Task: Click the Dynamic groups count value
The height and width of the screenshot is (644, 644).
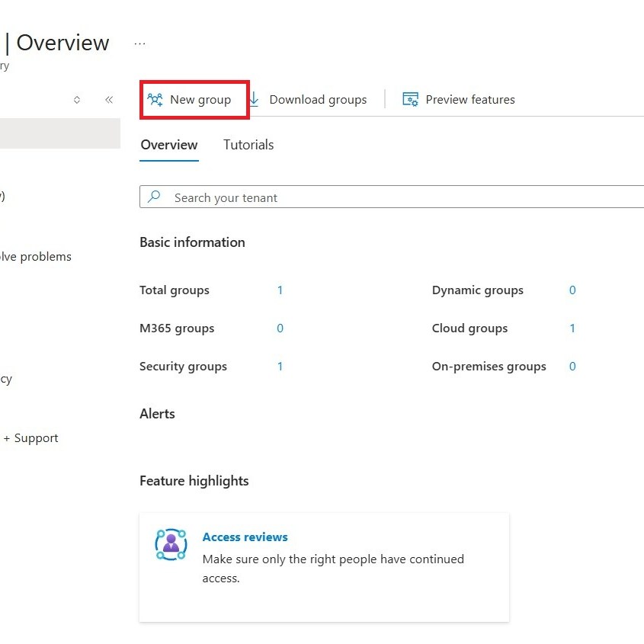Action: coord(572,290)
